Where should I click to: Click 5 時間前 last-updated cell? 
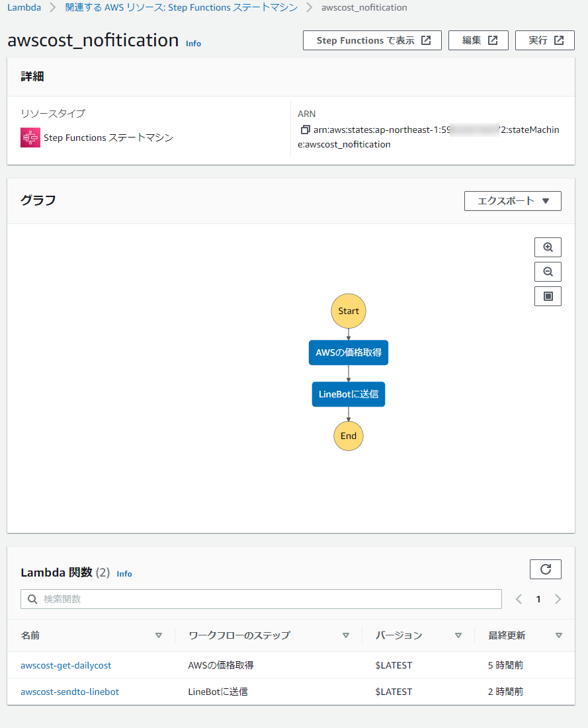click(x=505, y=665)
